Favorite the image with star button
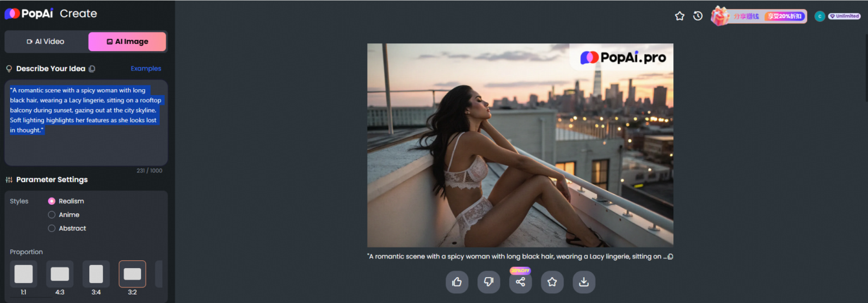868x303 pixels. [x=552, y=282]
